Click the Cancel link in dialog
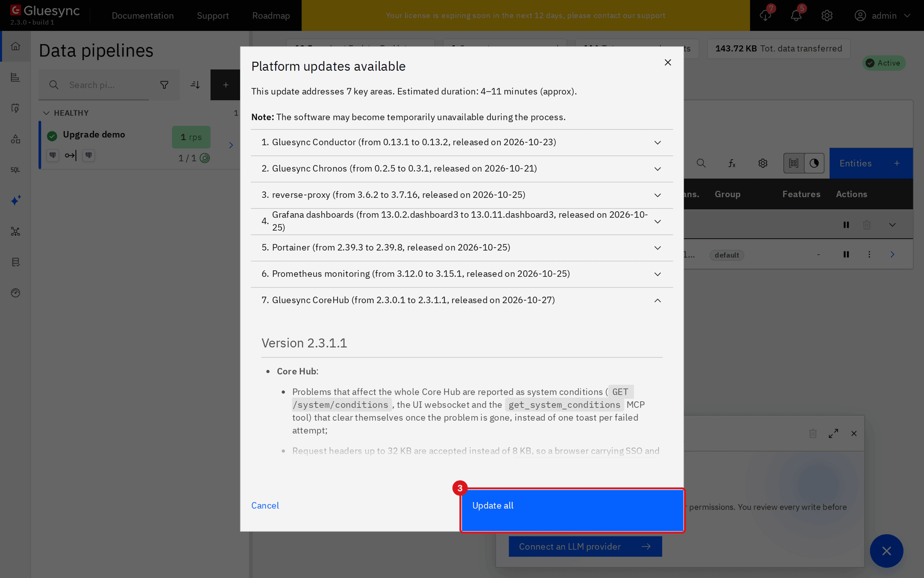 tap(265, 506)
